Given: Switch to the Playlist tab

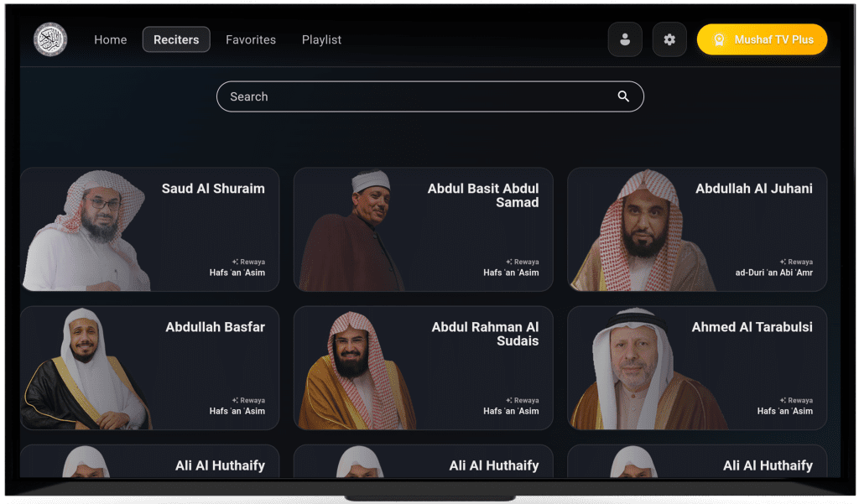Looking at the screenshot, I should pyautogui.click(x=321, y=39).
